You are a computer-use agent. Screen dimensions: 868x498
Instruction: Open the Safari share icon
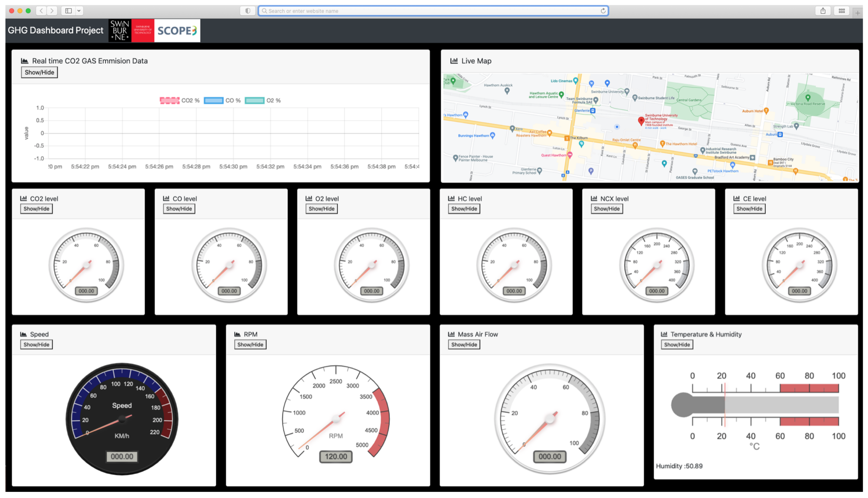pos(822,11)
